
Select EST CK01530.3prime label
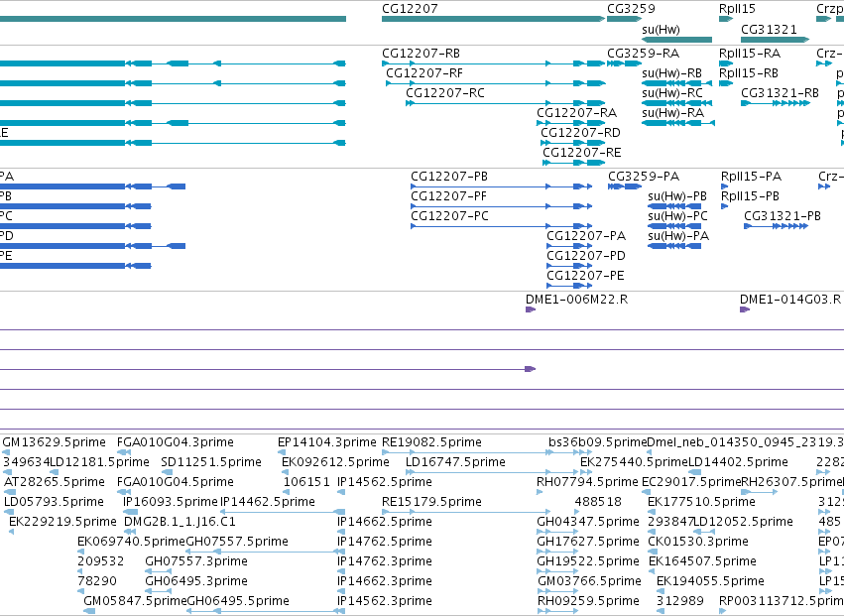point(698,542)
